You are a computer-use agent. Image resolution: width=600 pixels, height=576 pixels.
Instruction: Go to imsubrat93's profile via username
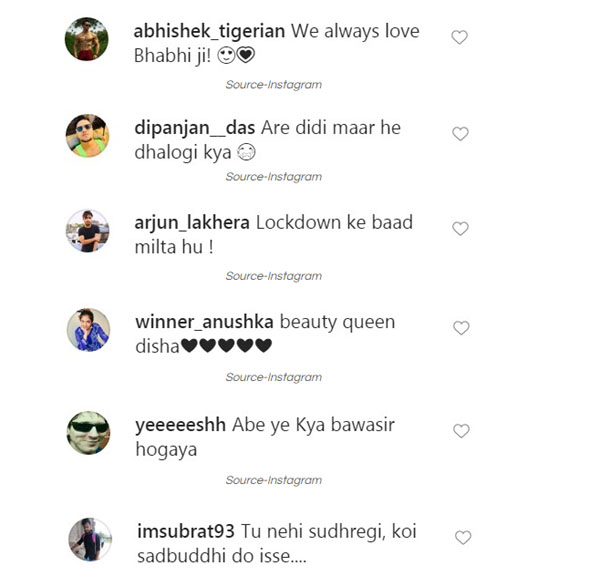(x=186, y=531)
